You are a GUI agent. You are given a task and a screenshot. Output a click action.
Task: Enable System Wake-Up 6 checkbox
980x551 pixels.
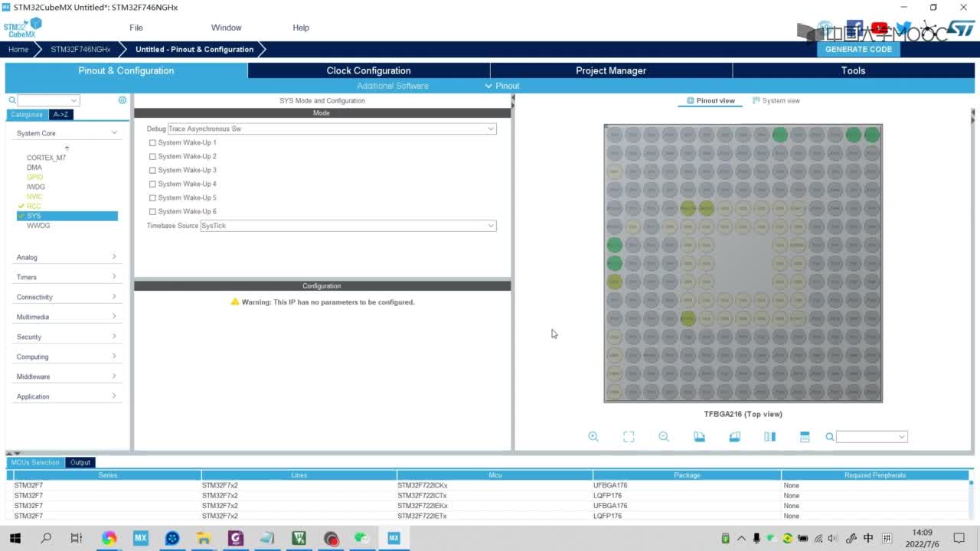point(152,212)
